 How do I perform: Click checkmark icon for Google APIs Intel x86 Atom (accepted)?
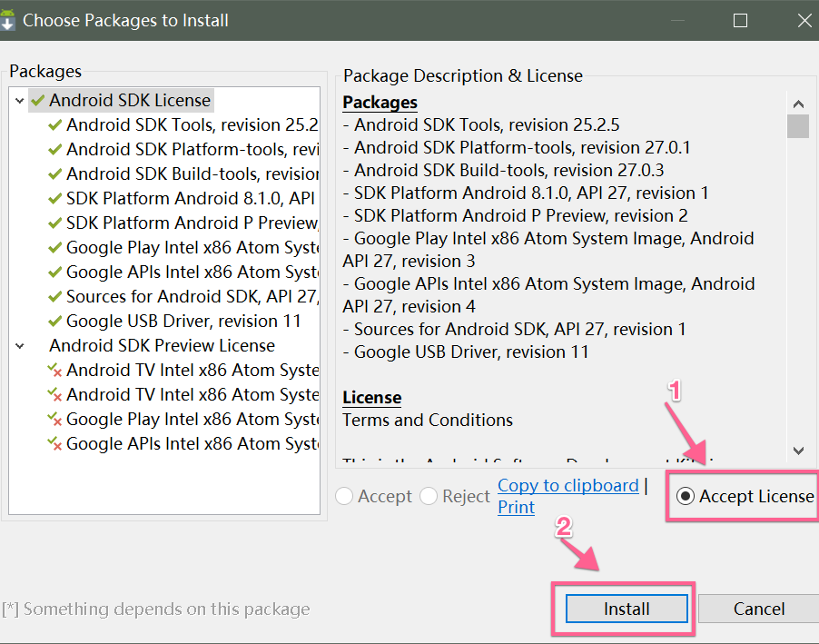click(x=54, y=272)
